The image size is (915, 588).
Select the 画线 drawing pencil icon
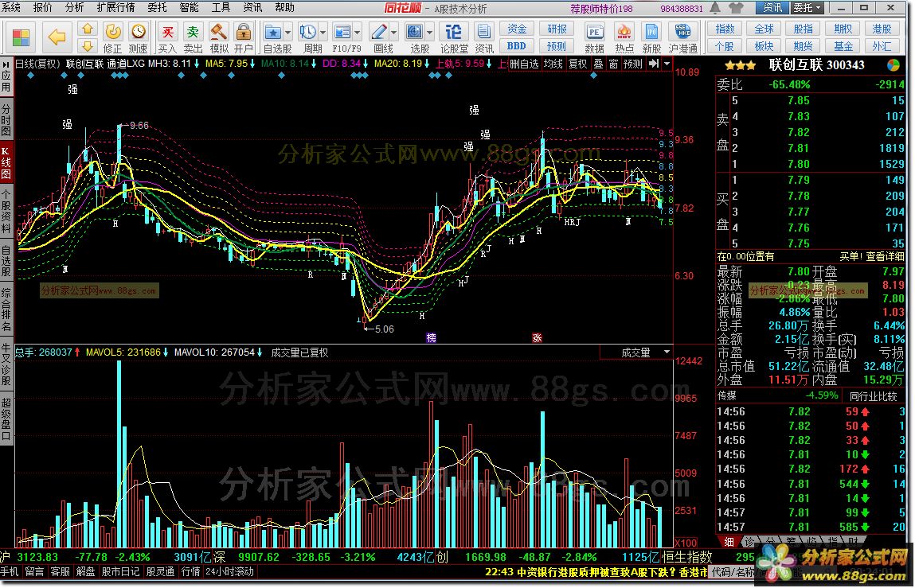[x=379, y=32]
